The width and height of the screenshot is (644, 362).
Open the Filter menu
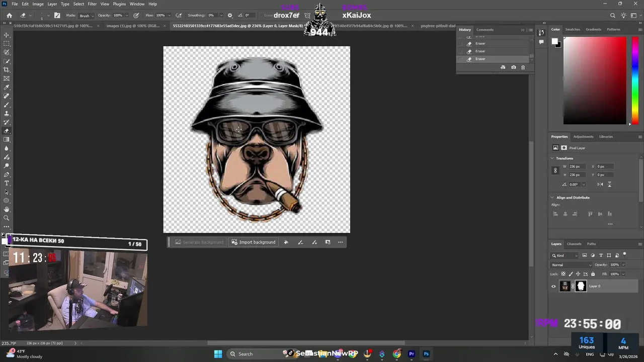point(92,4)
